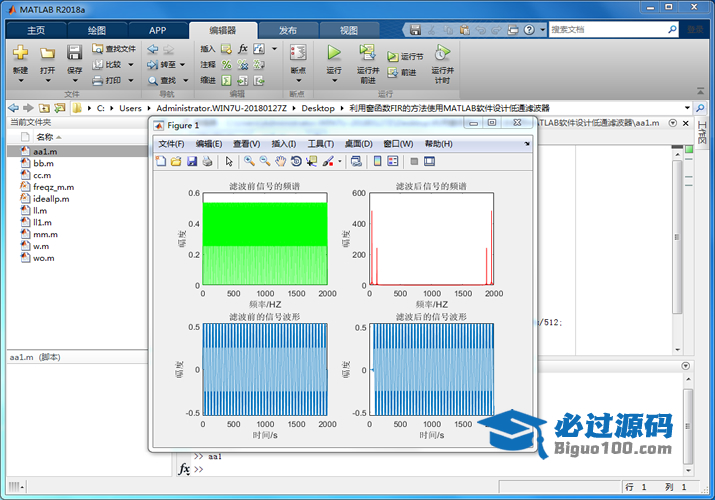715x500 pixels.
Task: Expand the 新建 dropdown arrow
Action: (21, 81)
